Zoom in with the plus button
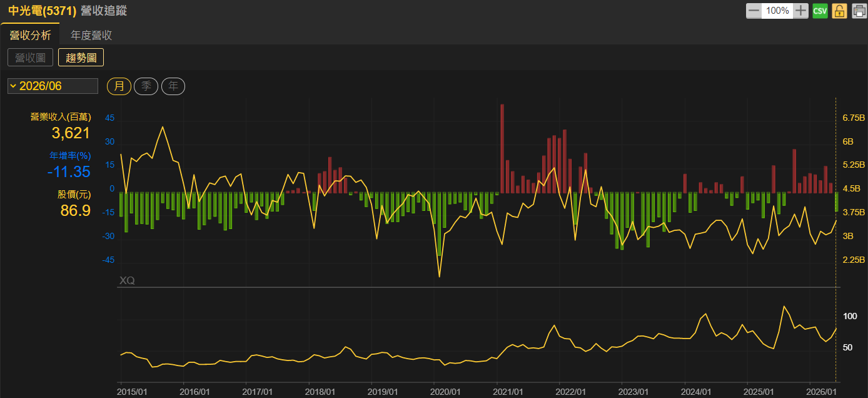This screenshot has width=868, height=398. click(801, 11)
